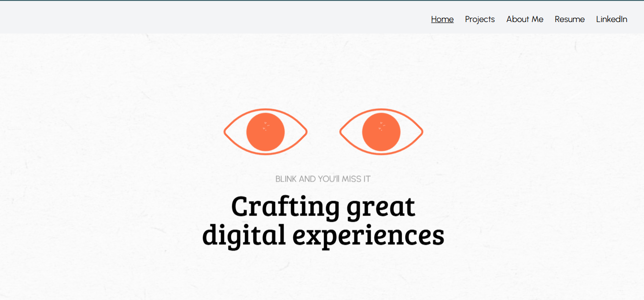The height and width of the screenshot is (300, 644).
Task: Open the Projects page
Action: pyautogui.click(x=479, y=19)
